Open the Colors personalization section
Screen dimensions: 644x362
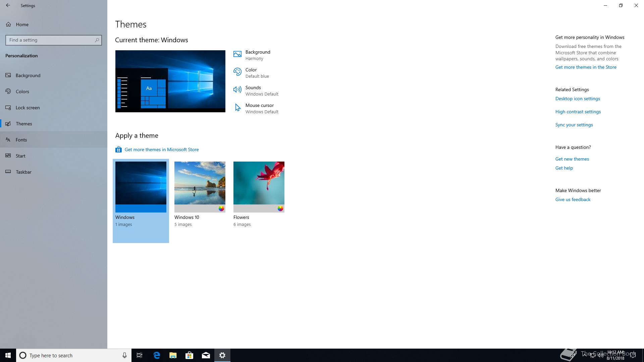tap(22, 92)
